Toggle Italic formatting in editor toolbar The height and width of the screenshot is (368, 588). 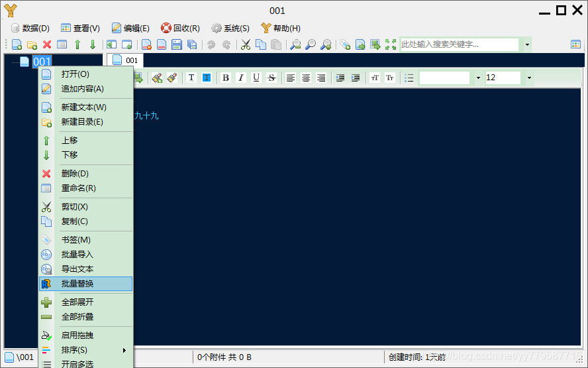(x=241, y=78)
